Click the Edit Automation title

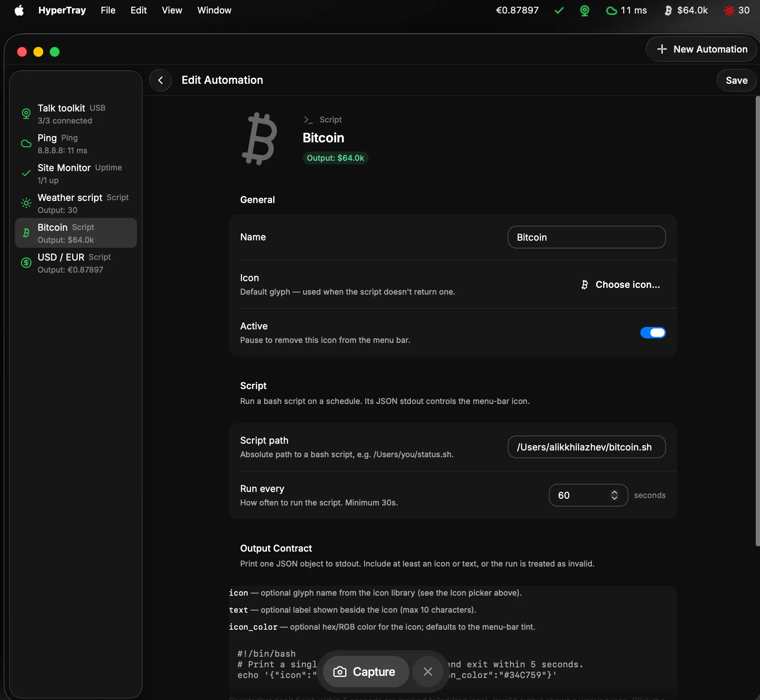(222, 80)
